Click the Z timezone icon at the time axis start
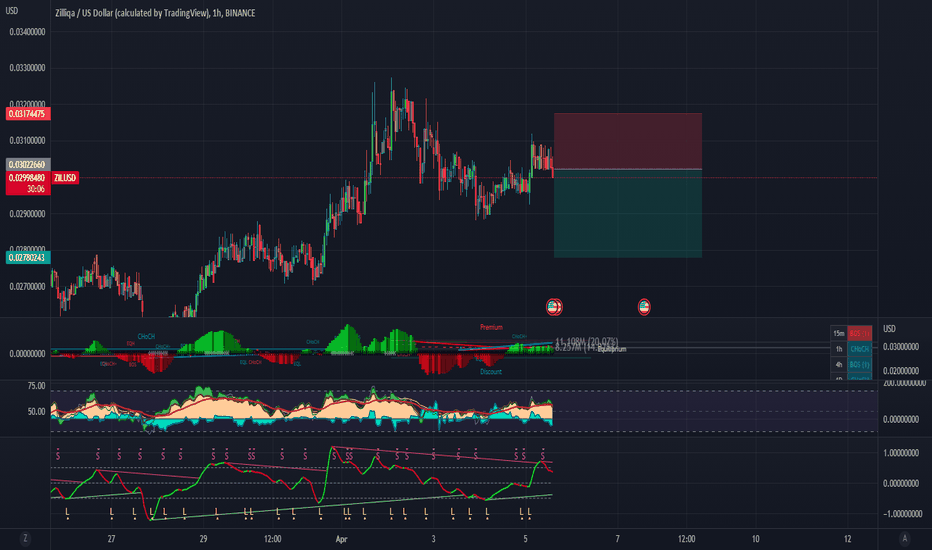The image size is (932, 550). [x=25, y=539]
